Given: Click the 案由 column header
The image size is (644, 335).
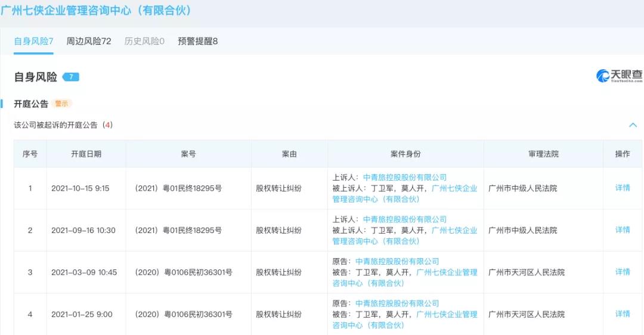Looking at the screenshot, I should (x=289, y=154).
